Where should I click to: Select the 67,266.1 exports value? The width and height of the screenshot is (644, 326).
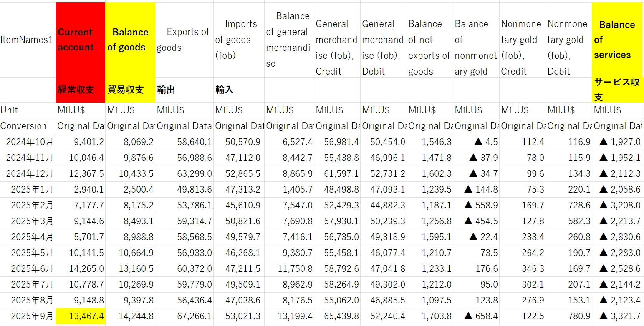pos(184,316)
